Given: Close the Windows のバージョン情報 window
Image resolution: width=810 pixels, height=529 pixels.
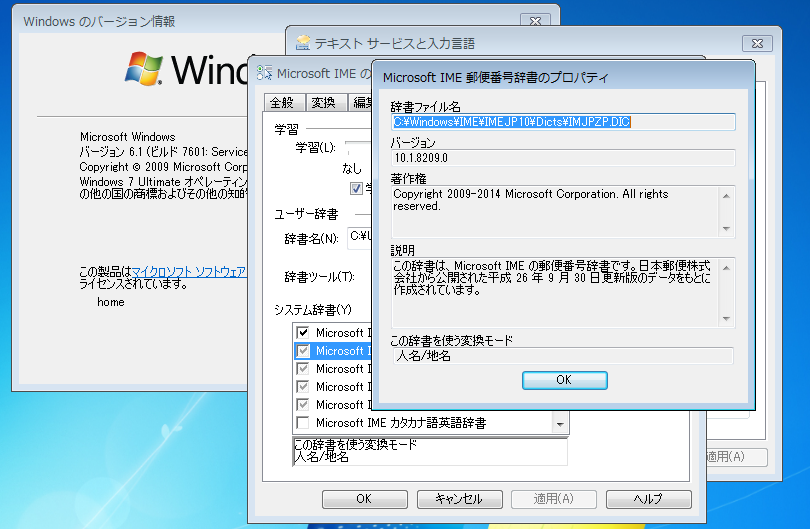Looking at the screenshot, I should click(536, 20).
